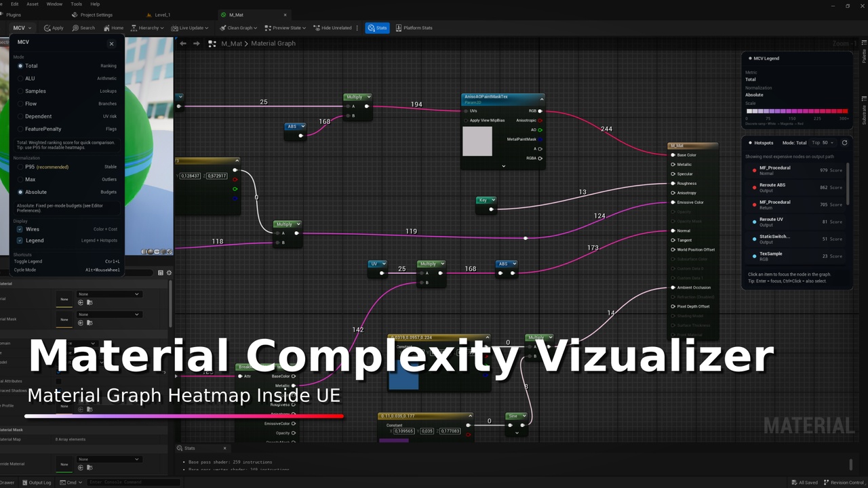
Task: Click the Revision Control status icon
Action: pyautogui.click(x=825, y=483)
